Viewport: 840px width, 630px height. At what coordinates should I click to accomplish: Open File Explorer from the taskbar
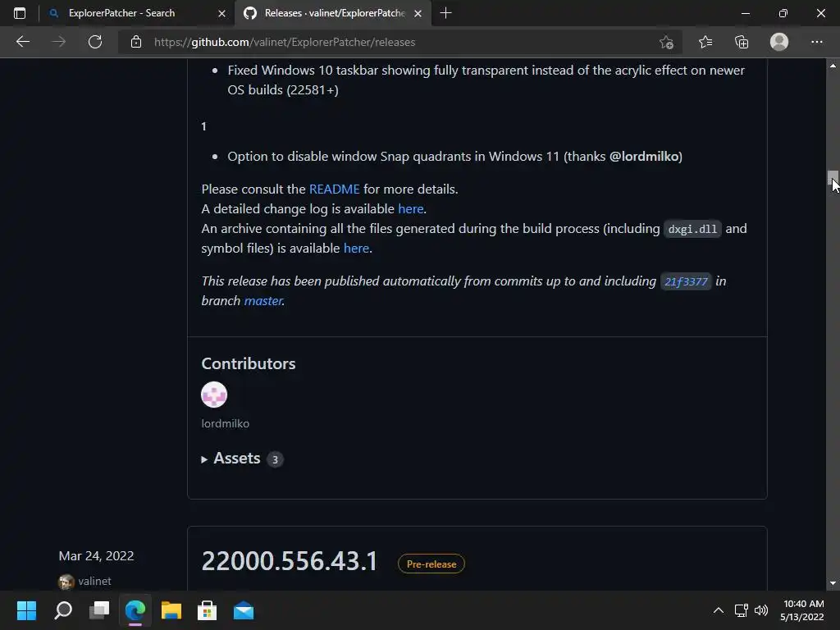(x=171, y=610)
